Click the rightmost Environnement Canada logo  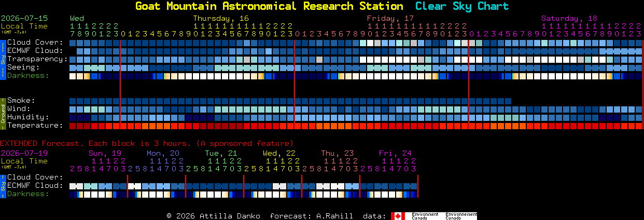461,216
